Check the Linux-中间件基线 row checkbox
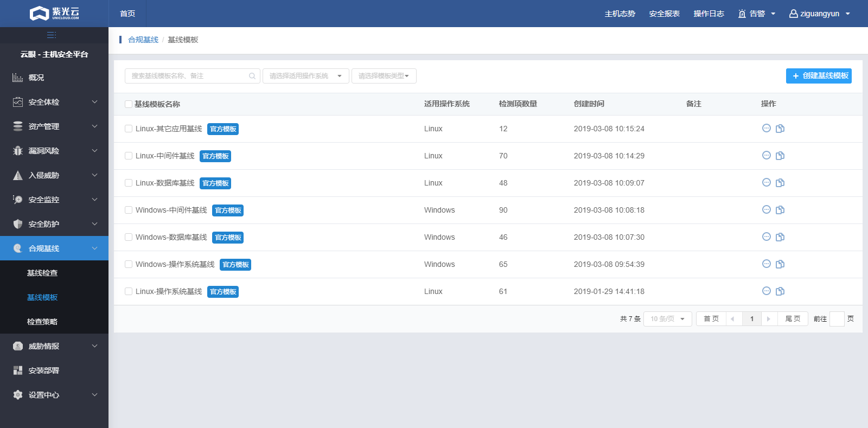The image size is (868, 428). tap(129, 156)
